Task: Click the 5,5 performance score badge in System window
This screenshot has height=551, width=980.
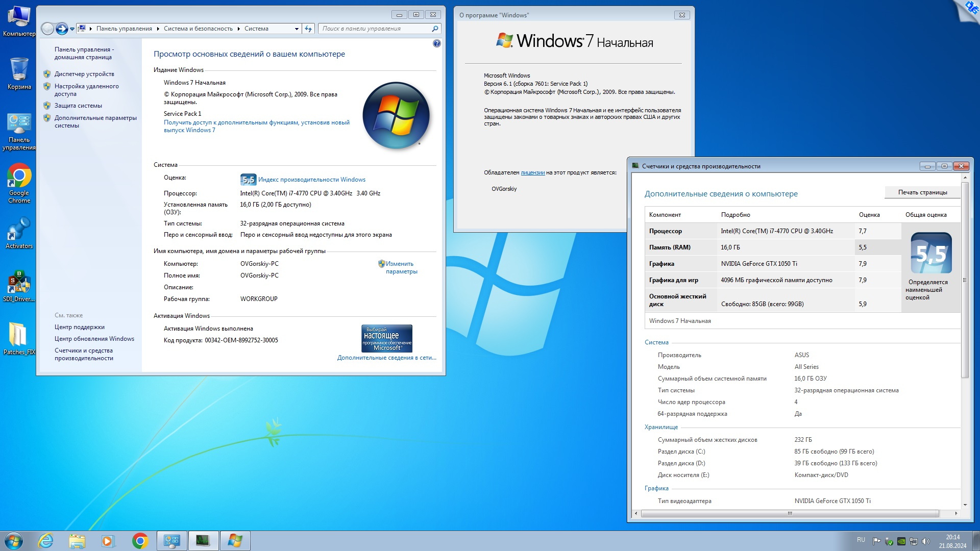Action: coord(248,180)
